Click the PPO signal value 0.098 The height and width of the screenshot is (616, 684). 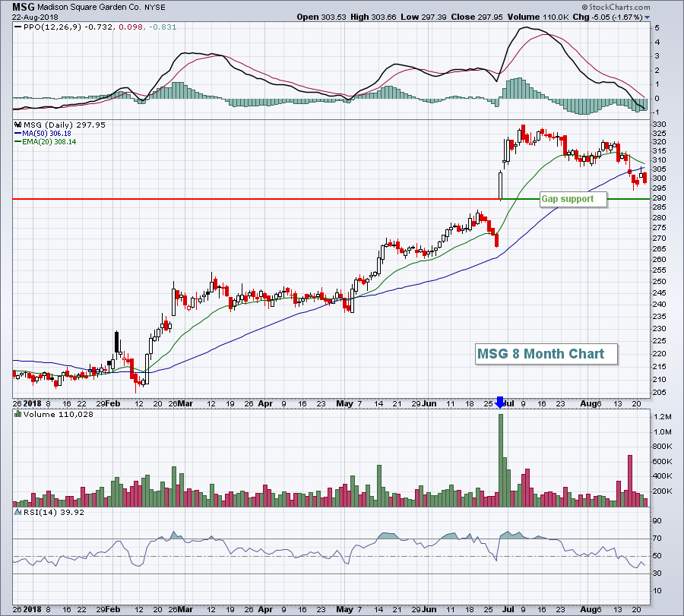click(131, 27)
